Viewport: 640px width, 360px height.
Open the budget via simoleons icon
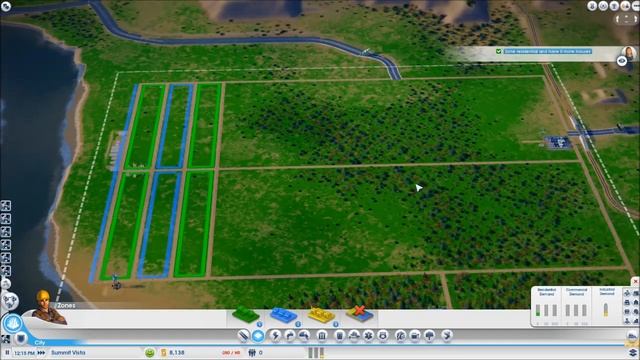(x=164, y=353)
